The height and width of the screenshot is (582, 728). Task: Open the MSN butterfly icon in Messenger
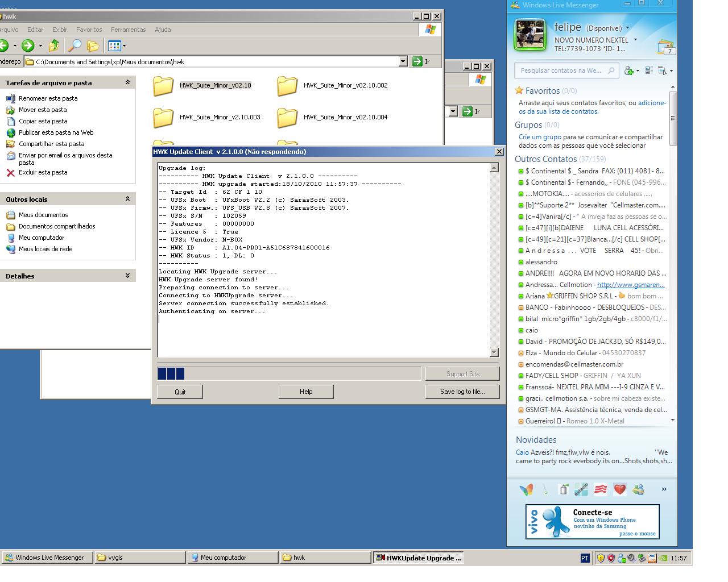[527, 489]
